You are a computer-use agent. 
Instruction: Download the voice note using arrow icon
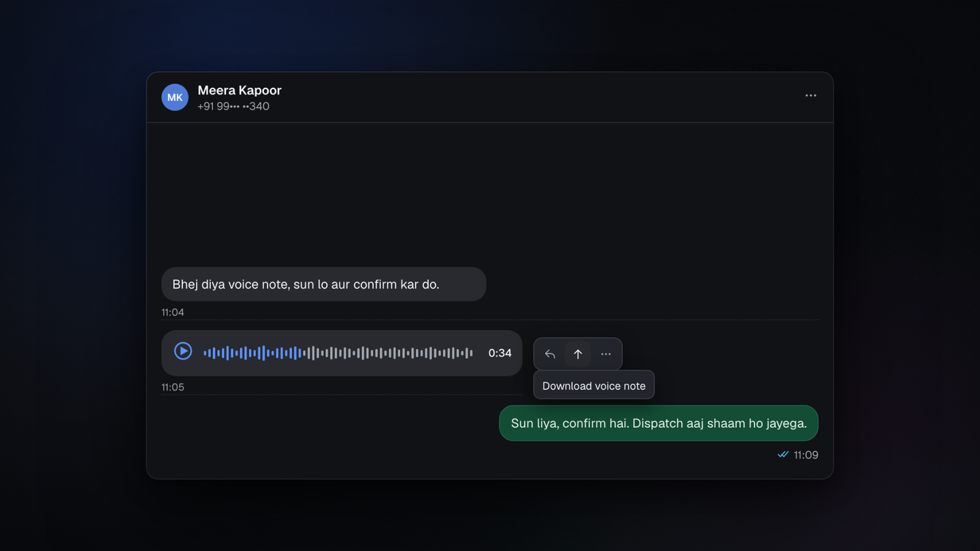click(578, 354)
